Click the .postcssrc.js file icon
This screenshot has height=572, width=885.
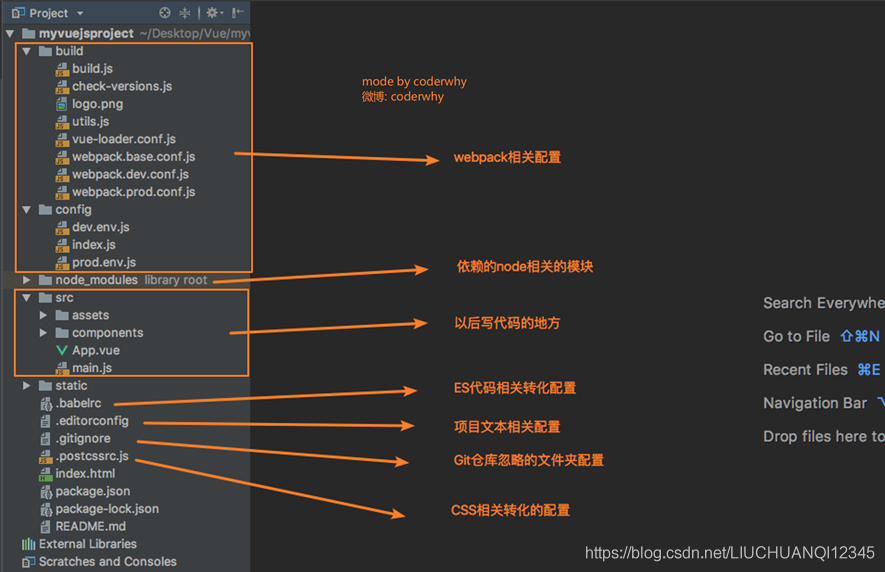click(46, 456)
